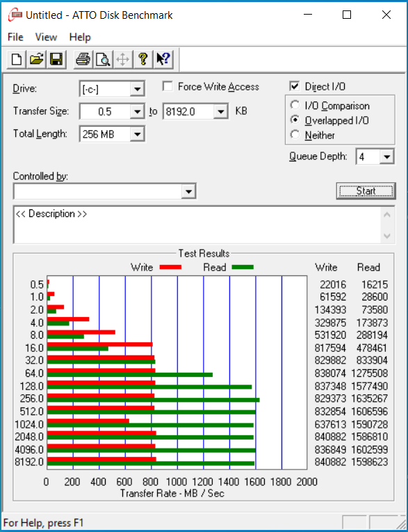
Task: Open the File menu
Action: pos(15,37)
